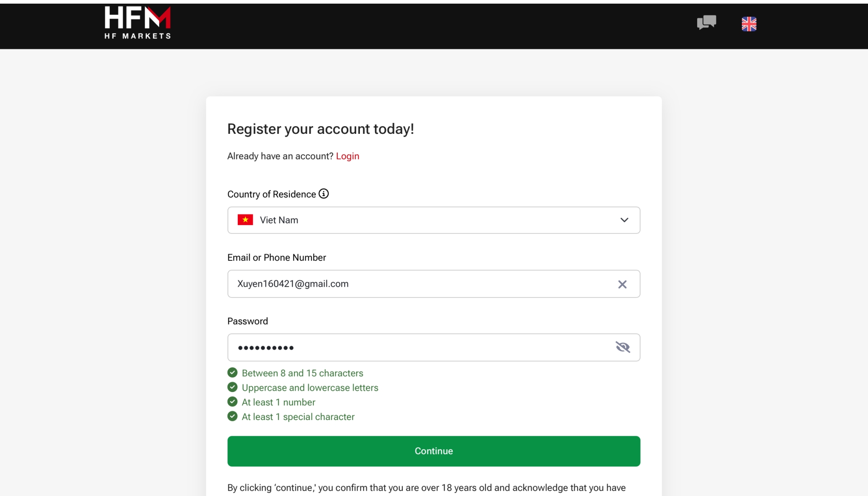Screen dimensions: 868x496
Task: Click the Login link
Action: tap(347, 156)
